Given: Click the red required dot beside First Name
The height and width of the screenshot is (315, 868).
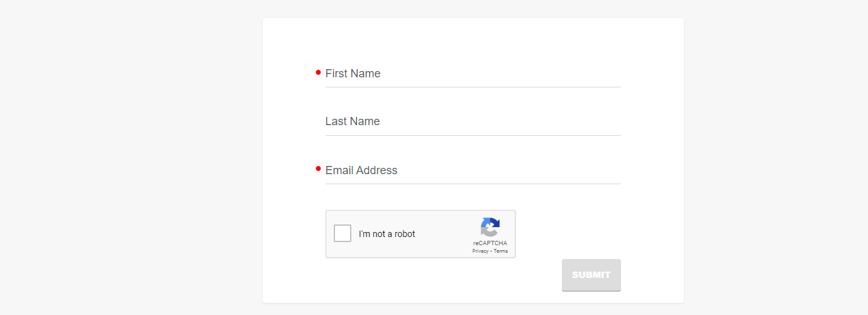Looking at the screenshot, I should pos(318,72).
